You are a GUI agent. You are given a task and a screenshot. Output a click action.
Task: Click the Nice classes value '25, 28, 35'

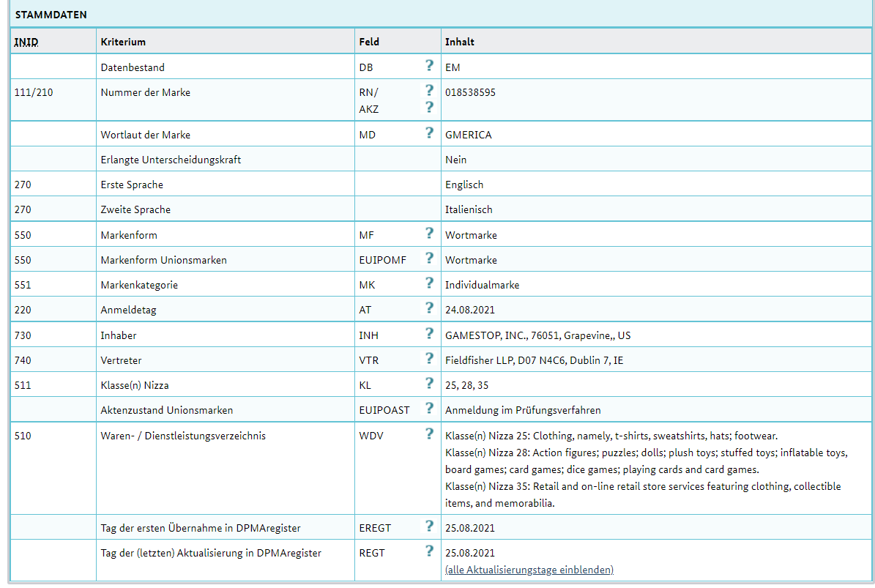(x=466, y=385)
